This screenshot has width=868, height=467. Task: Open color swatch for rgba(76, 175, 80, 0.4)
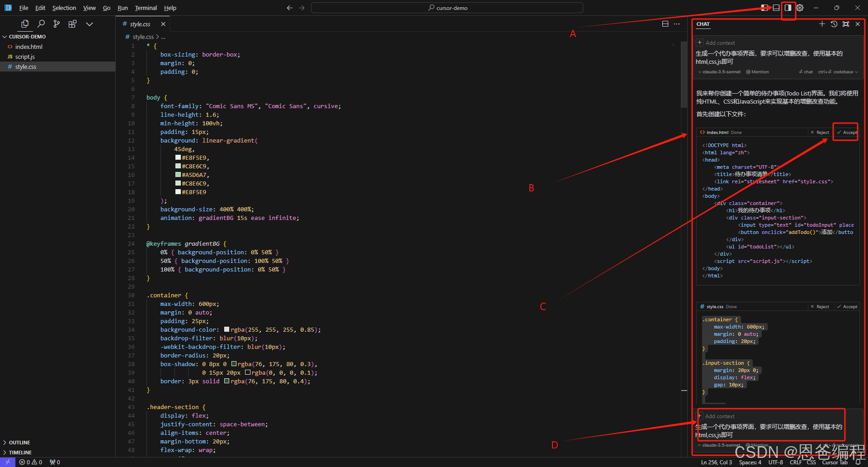point(227,381)
